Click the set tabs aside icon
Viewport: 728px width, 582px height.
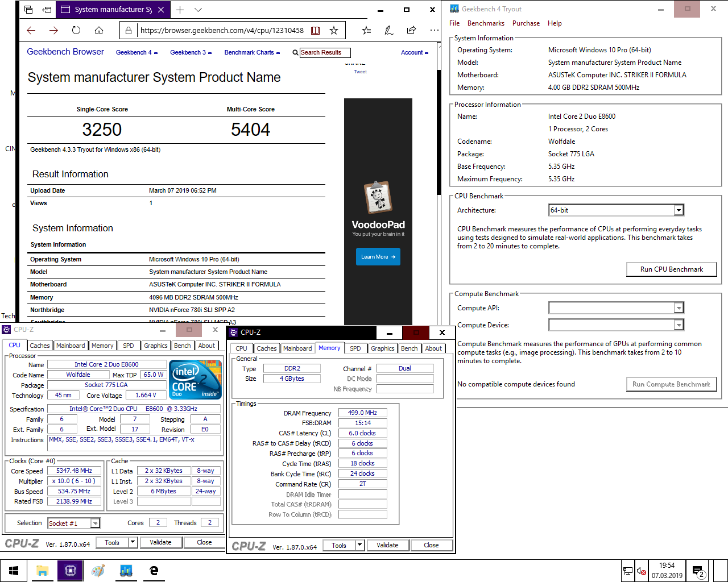coord(47,10)
